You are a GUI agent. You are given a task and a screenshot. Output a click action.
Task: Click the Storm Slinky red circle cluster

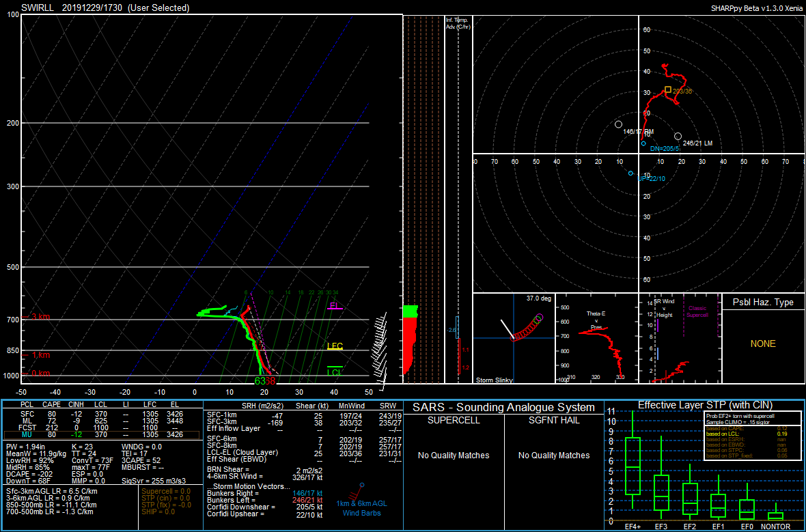[x=526, y=329]
